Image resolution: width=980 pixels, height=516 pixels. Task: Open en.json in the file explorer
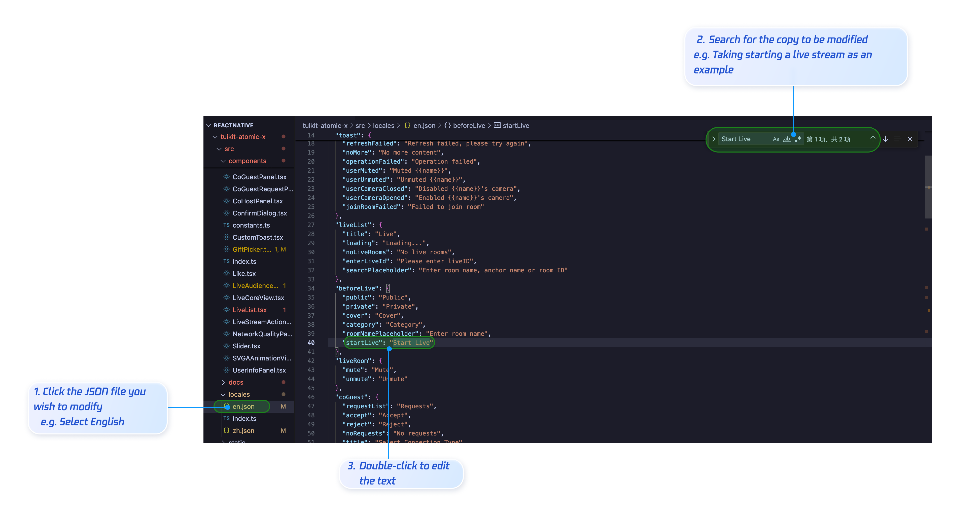point(243,407)
